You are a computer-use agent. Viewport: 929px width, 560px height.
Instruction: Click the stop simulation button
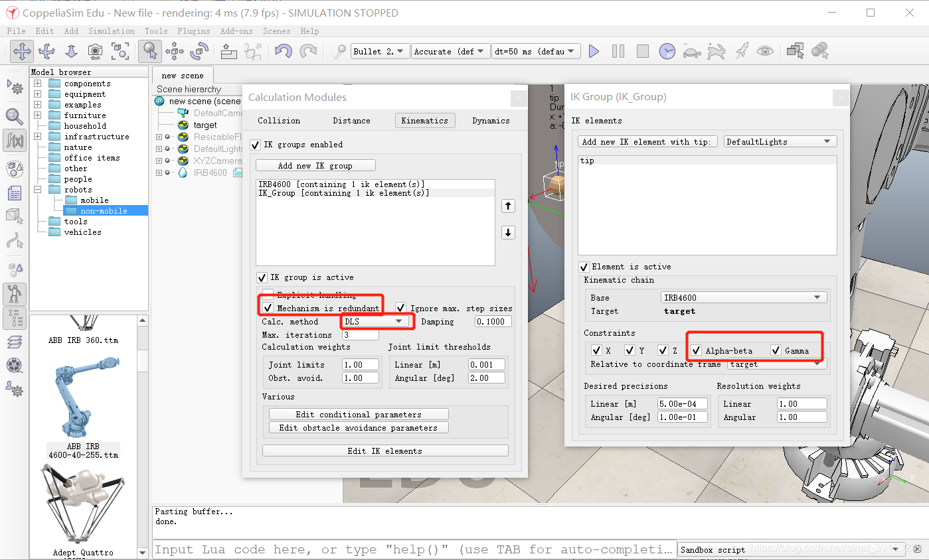(643, 51)
